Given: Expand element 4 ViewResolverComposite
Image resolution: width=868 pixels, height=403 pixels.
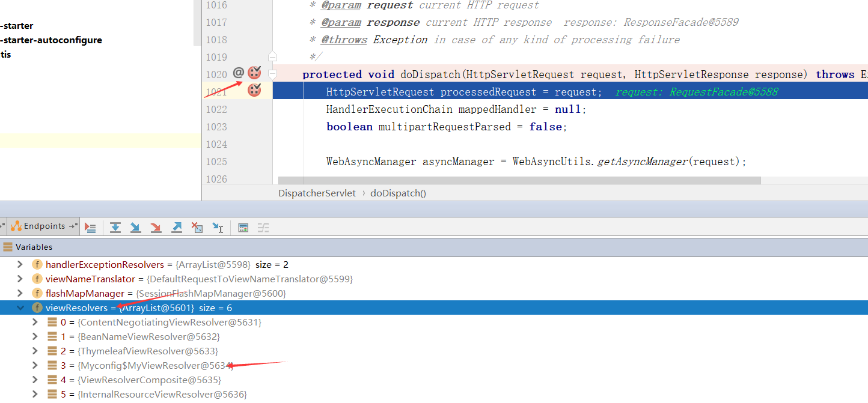Looking at the screenshot, I should click(x=35, y=380).
